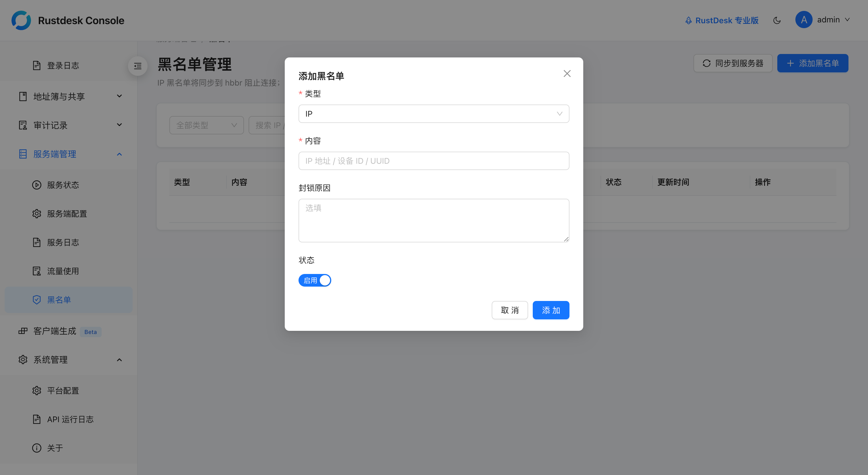
Task: Click the 客户端生成 build icon
Action: point(23,331)
